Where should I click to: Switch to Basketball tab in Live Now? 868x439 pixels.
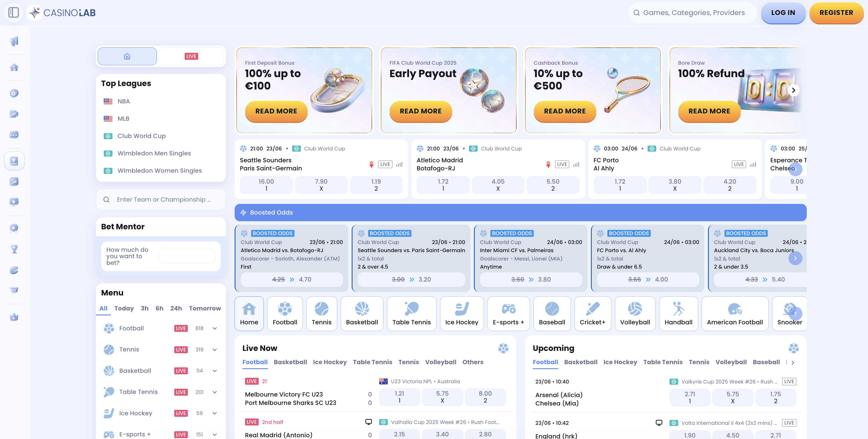tap(290, 362)
